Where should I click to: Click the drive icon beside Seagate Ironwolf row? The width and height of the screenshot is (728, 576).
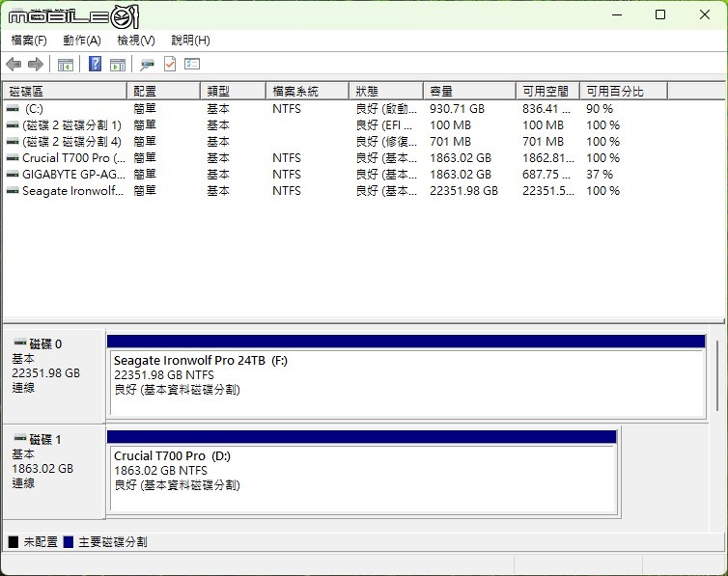13,191
